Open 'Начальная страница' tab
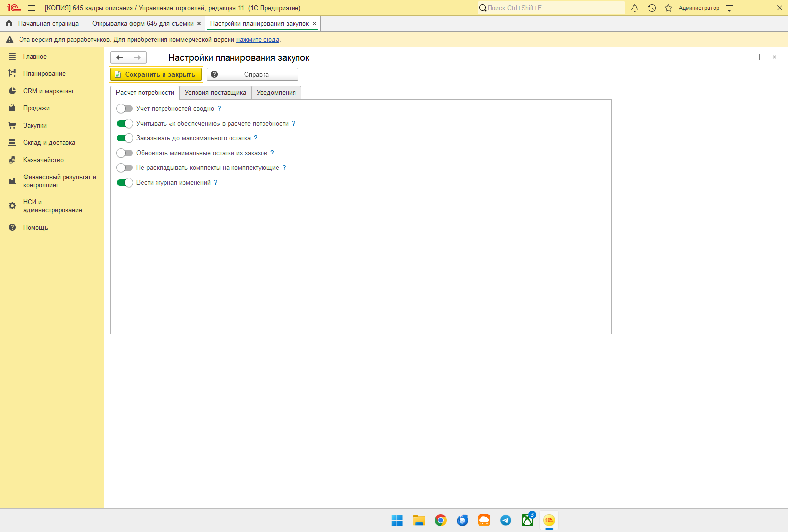 click(x=43, y=24)
